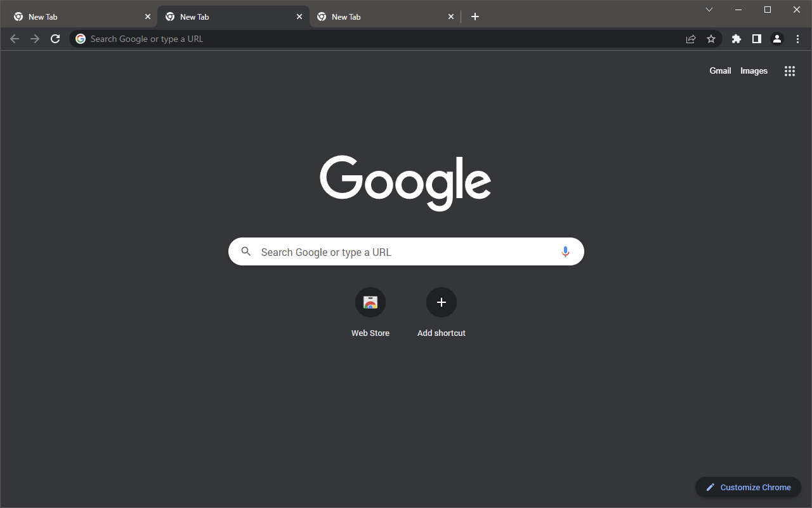Click the Customize Chrome button
Screen dimensions: 812x508
(749, 487)
